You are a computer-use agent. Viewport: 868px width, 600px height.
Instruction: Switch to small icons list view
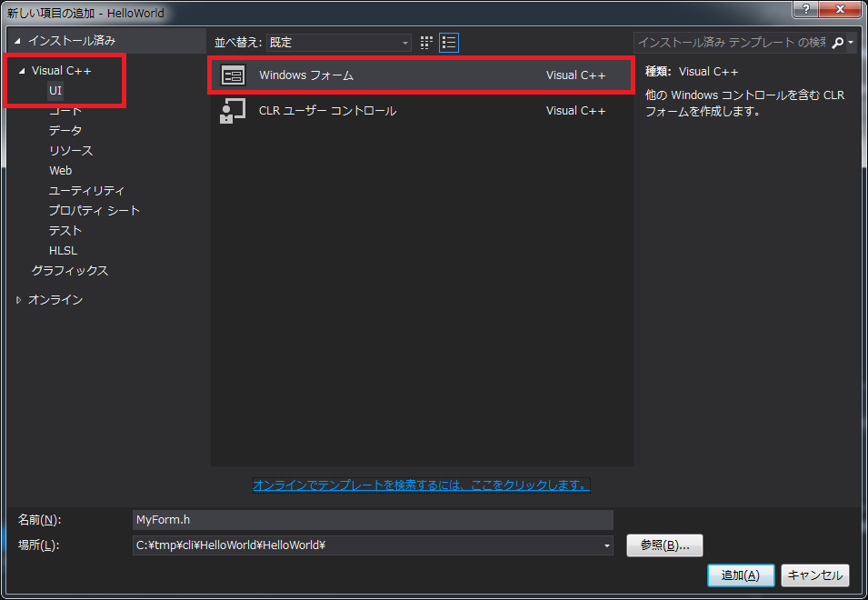[x=449, y=43]
